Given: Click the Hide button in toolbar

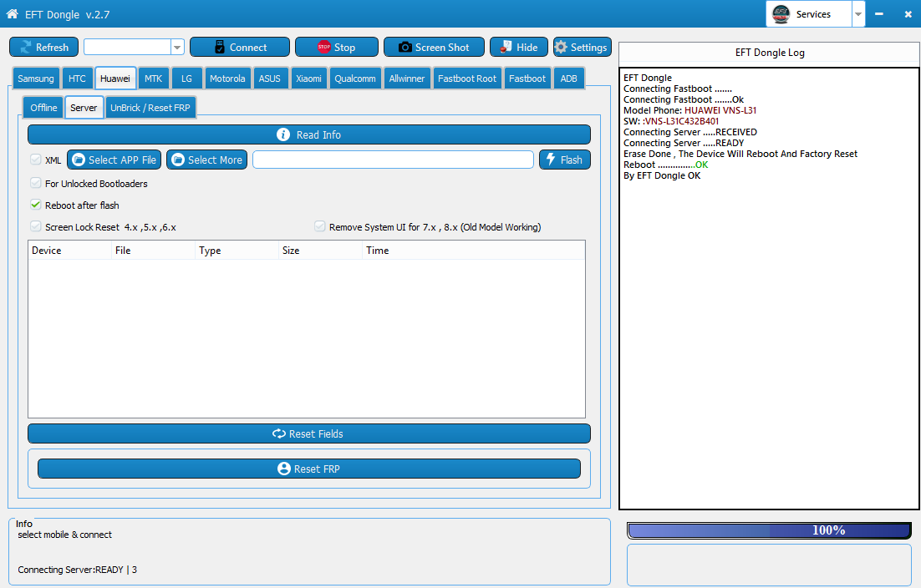Looking at the screenshot, I should coord(518,48).
